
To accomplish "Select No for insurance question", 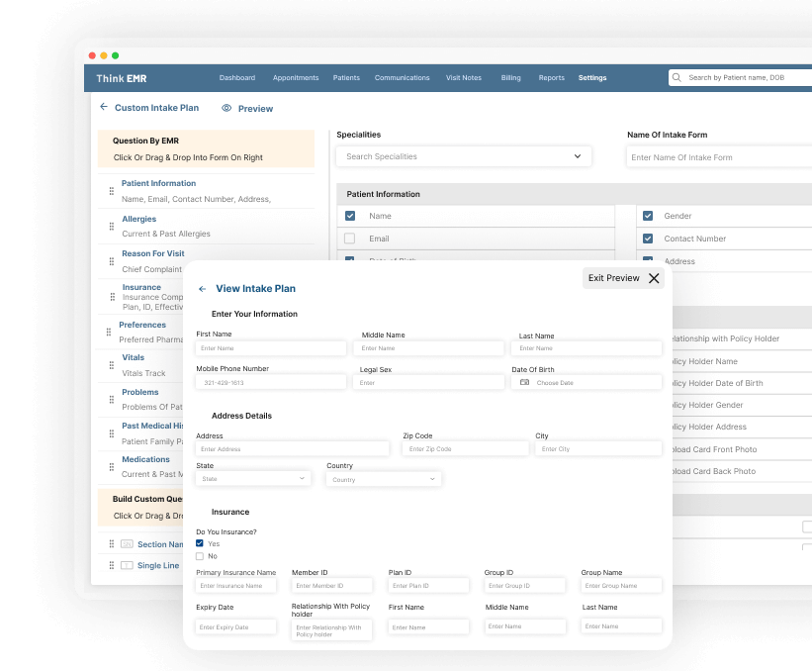I will (200, 556).
